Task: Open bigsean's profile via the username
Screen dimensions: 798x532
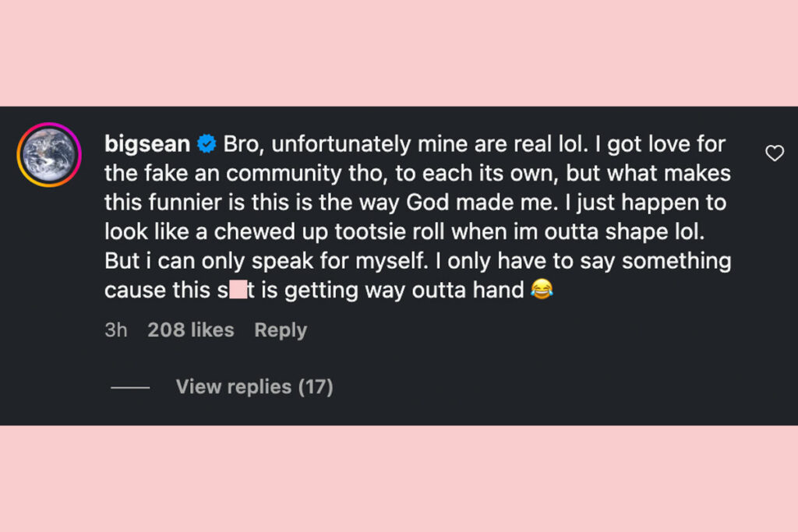Action: click(147, 143)
